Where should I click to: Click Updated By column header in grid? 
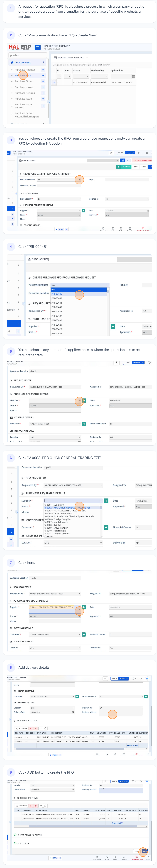pyautogui.click(x=97, y=70)
